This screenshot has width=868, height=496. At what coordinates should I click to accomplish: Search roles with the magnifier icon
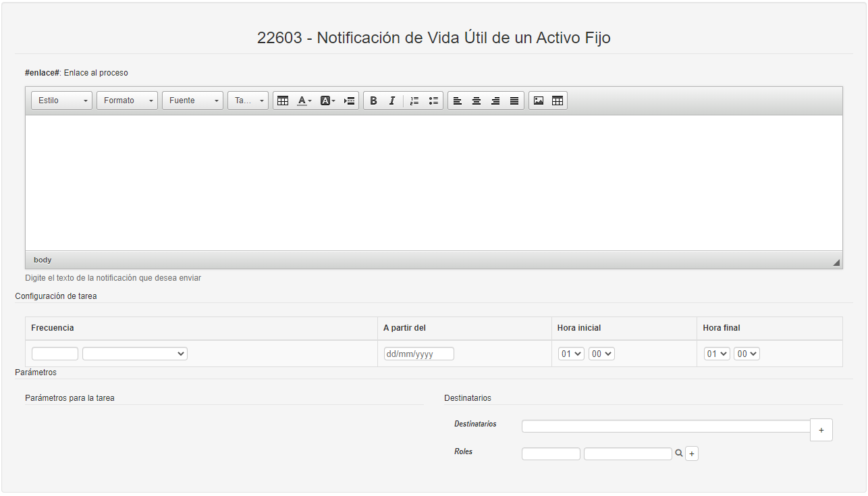(679, 453)
